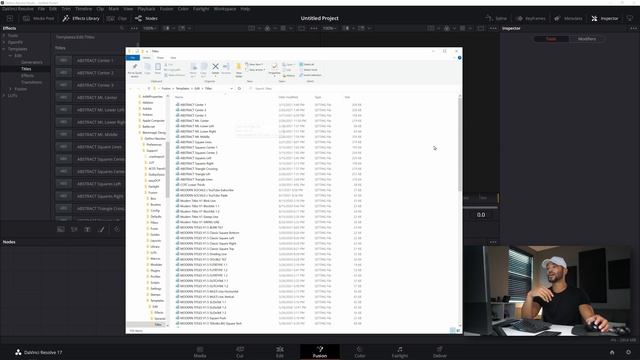The width and height of the screenshot is (640, 360).
Task: Select Transitions category in Effects tree
Action: 31,82
